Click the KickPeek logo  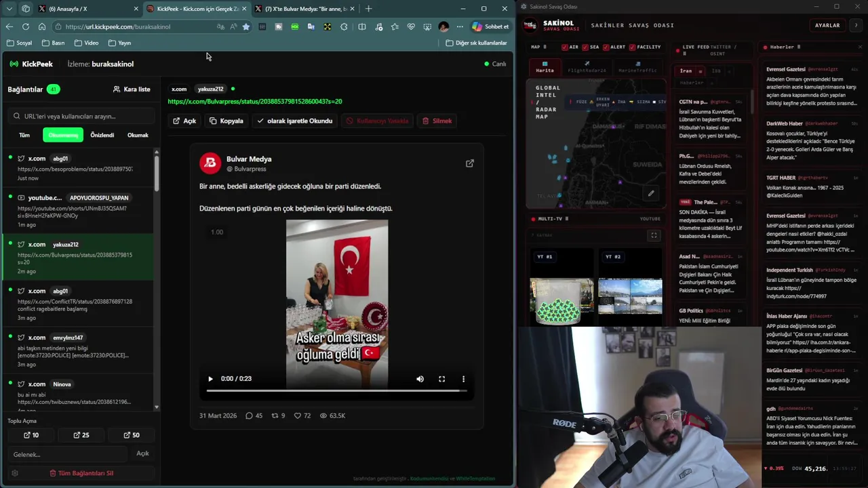31,64
